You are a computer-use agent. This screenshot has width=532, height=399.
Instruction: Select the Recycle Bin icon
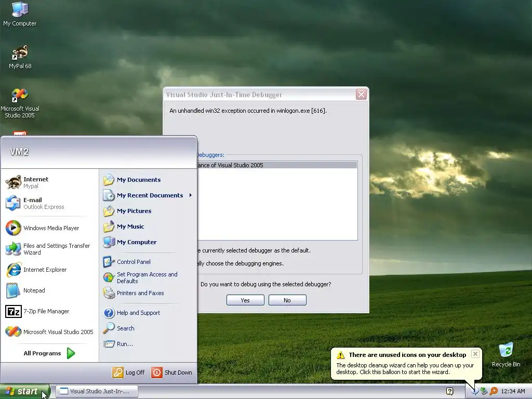pos(506,355)
